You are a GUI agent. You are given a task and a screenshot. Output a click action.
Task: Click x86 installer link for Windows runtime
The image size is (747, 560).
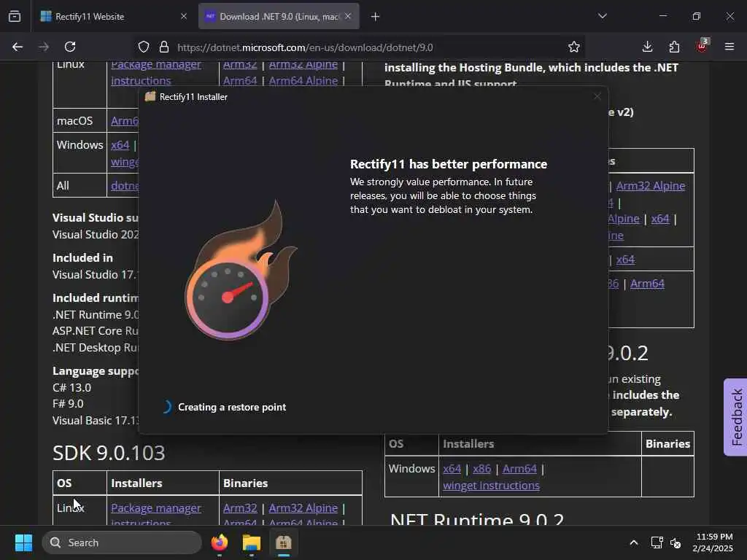click(481, 469)
